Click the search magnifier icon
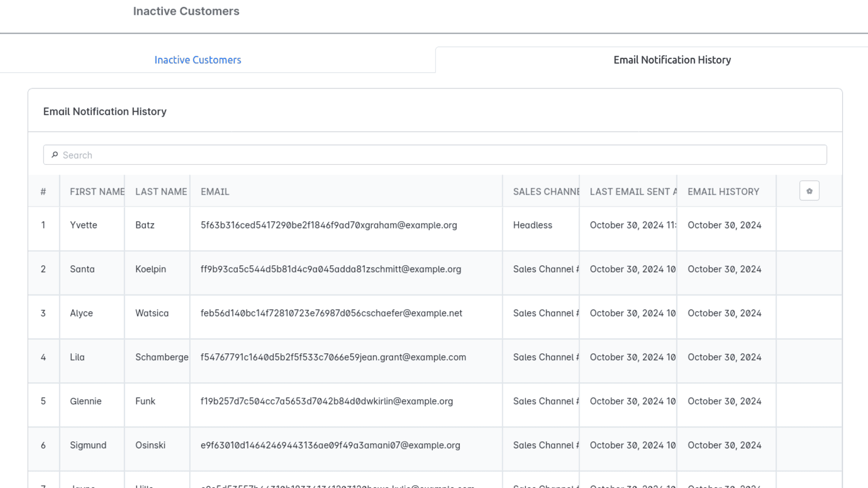The height and width of the screenshot is (488, 868). pyautogui.click(x=55, y=155)
